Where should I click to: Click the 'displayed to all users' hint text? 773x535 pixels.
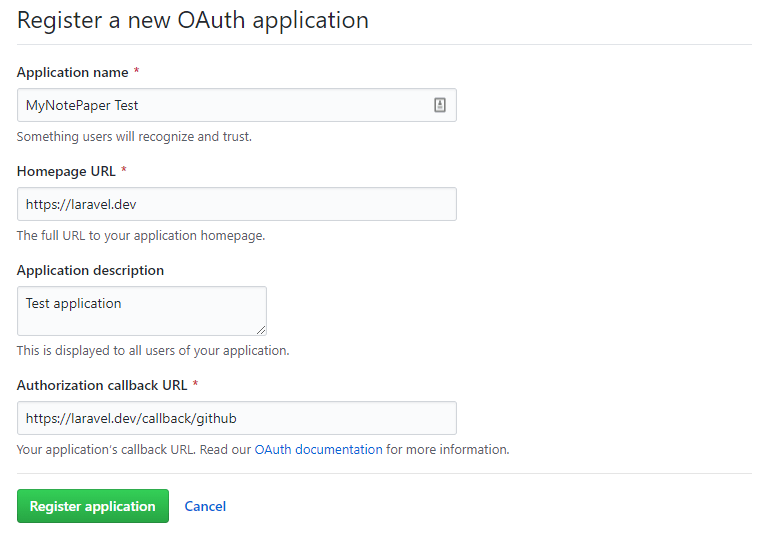click(153, 351)
